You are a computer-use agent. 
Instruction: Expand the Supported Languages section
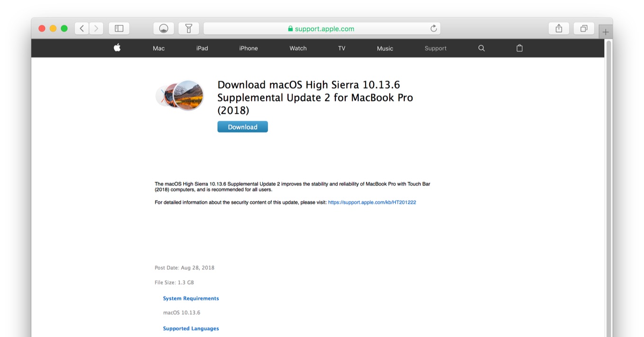tap(191, 328)
